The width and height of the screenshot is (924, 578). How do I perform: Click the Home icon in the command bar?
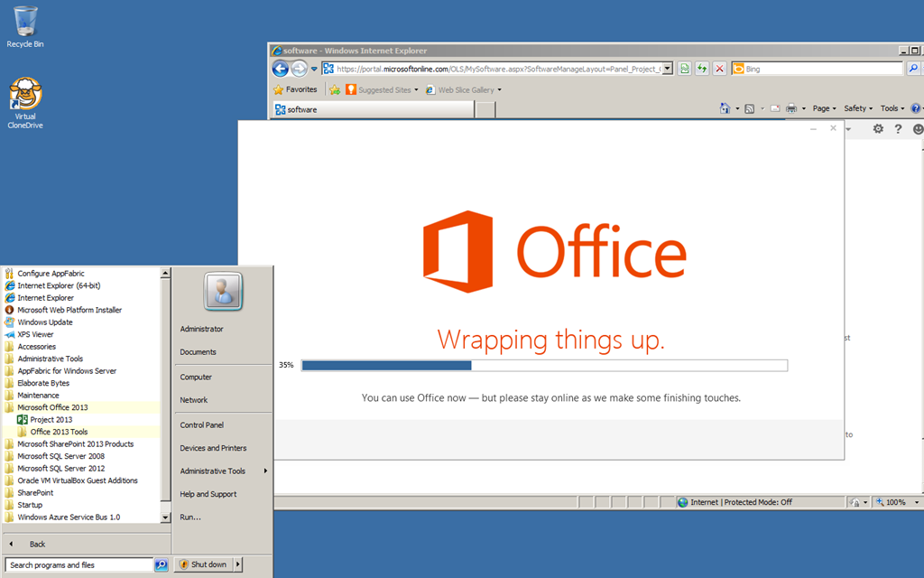pyautogui.click(x=725, y=108)
